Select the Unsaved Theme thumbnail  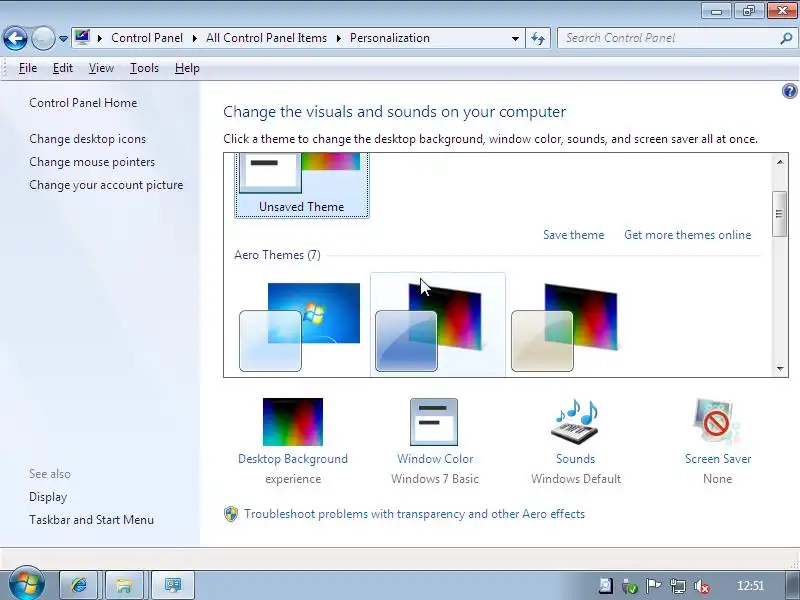point(302,186)
